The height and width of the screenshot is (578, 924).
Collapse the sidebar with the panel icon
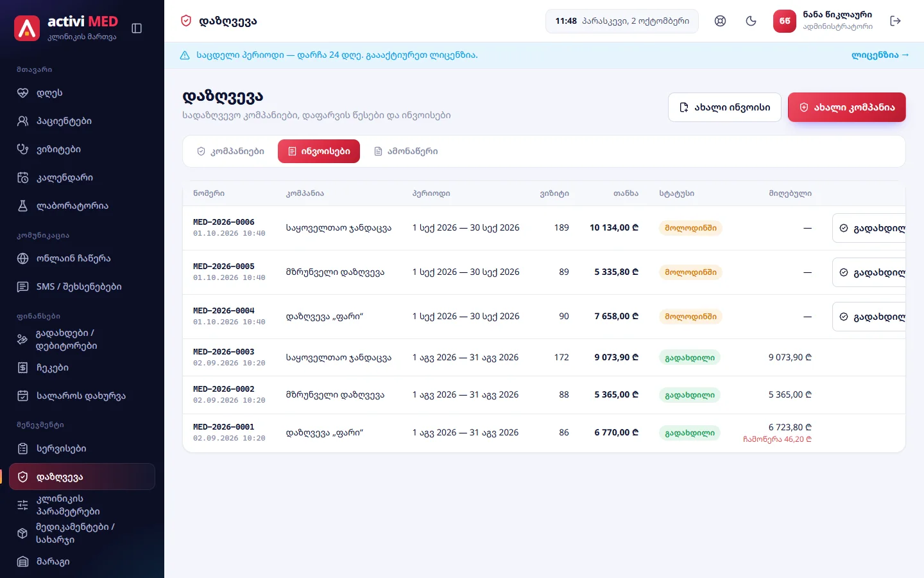coord(137,28)
